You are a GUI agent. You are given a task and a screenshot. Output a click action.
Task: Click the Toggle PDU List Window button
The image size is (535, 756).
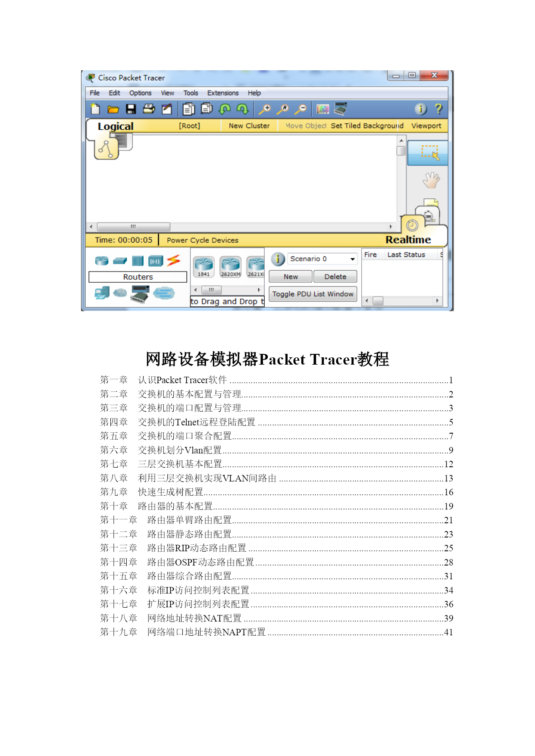tap(313, 294)
